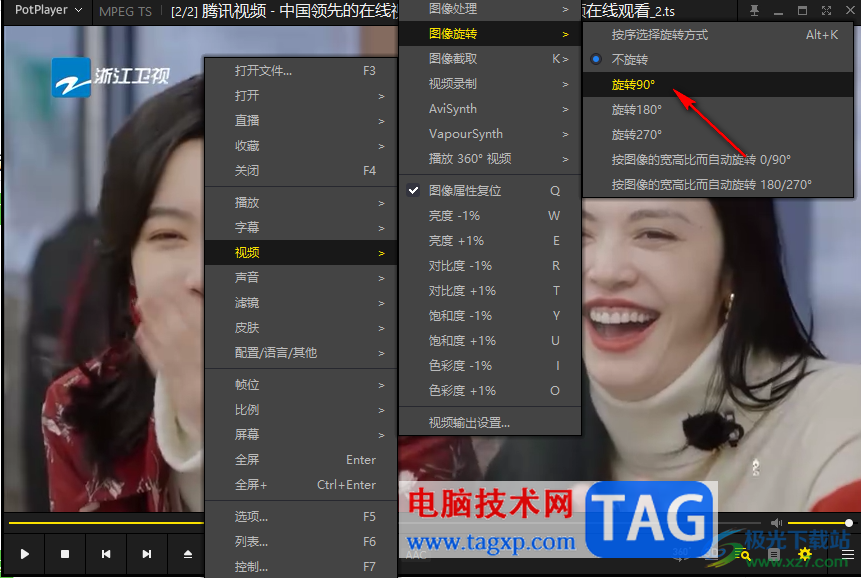Choose 打开文件... from context menu
861x578 pixels.
[301, 71]
